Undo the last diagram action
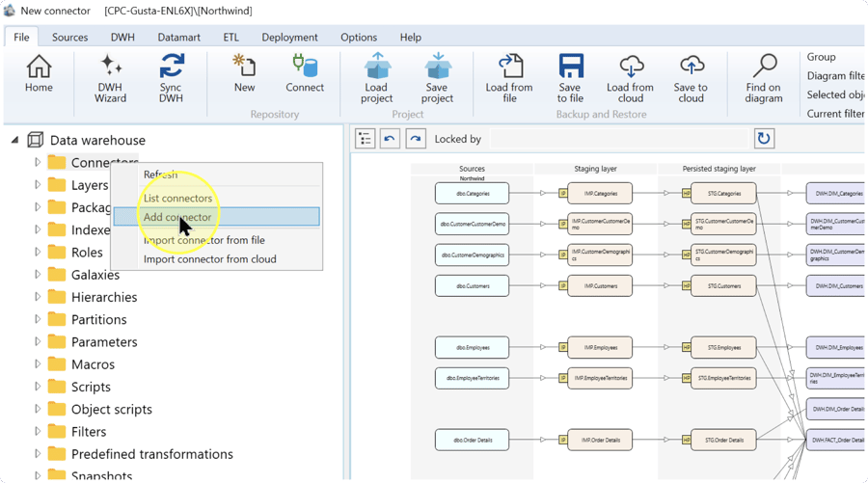Image resolution: width=868 pixels, height=483 pixels. point(390,138)
